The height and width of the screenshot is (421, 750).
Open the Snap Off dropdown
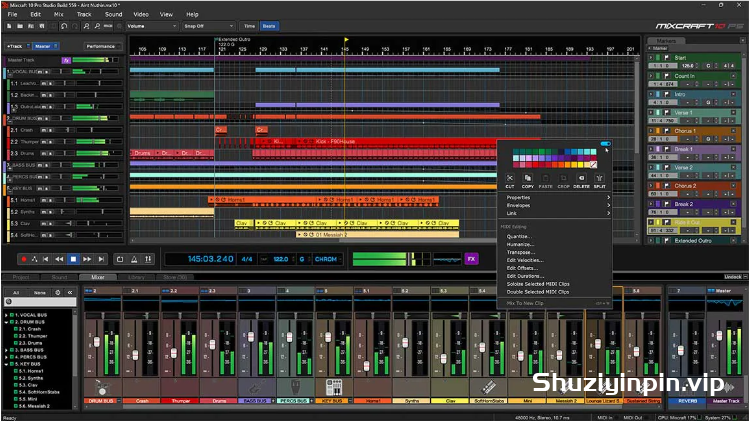pos(209,26)
